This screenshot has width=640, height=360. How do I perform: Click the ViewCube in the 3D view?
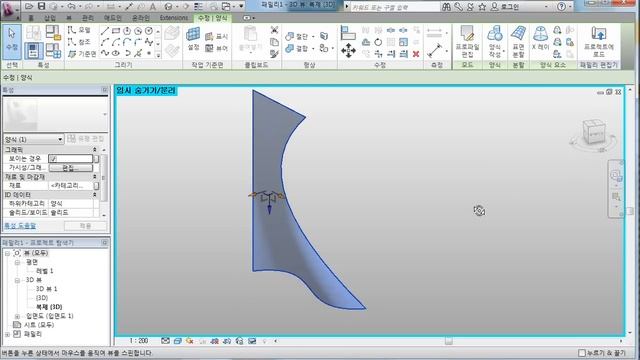[x=593, y=131]
